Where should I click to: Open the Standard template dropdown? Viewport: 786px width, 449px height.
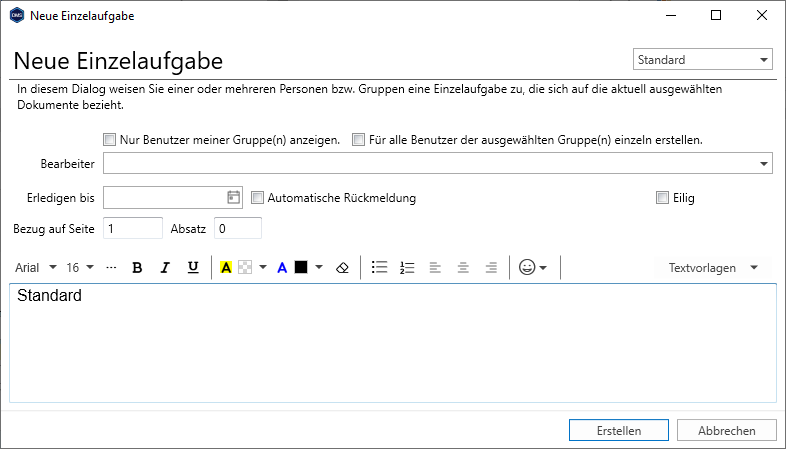[x=703, y=60]
